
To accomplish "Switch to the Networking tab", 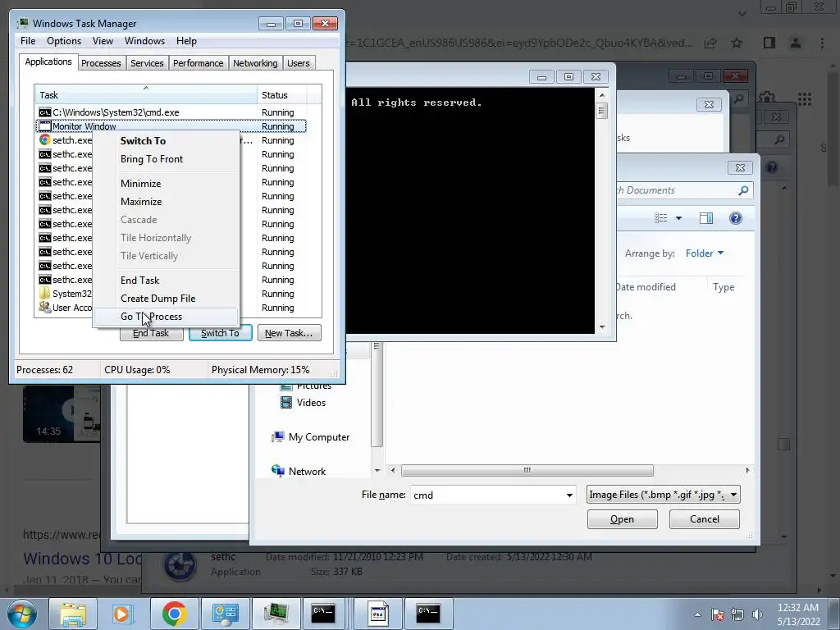I will pyautogui.click(x=255, y=63).
